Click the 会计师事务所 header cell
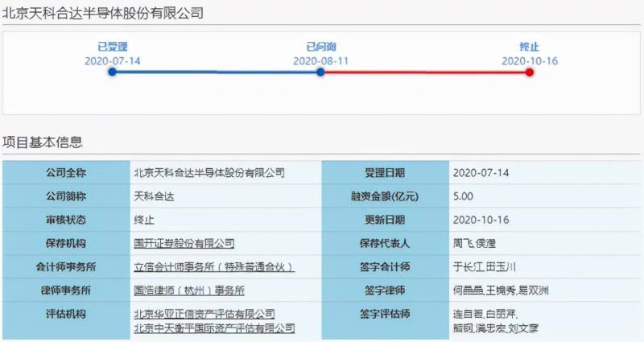644x342 pixels. (66, 267)
